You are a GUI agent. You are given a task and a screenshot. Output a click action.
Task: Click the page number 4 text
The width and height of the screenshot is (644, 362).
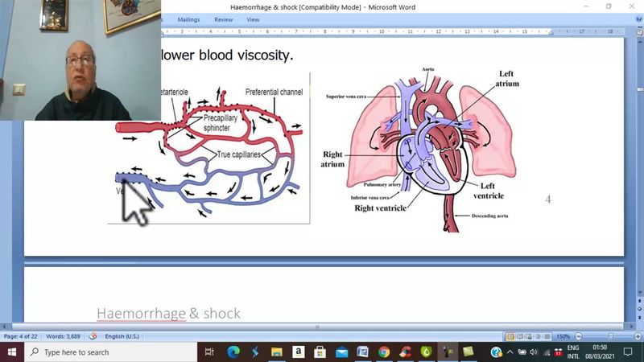[548, 200]
